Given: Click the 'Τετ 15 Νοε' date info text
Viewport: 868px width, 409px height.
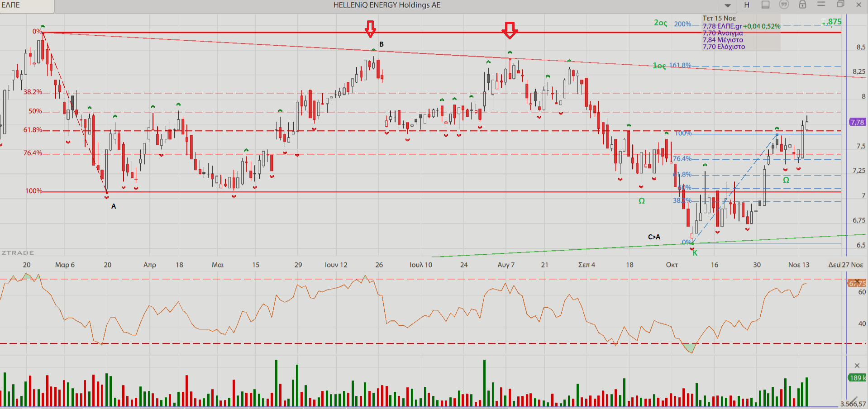Looking at the screenshot, I should click(x=719, y=19).
